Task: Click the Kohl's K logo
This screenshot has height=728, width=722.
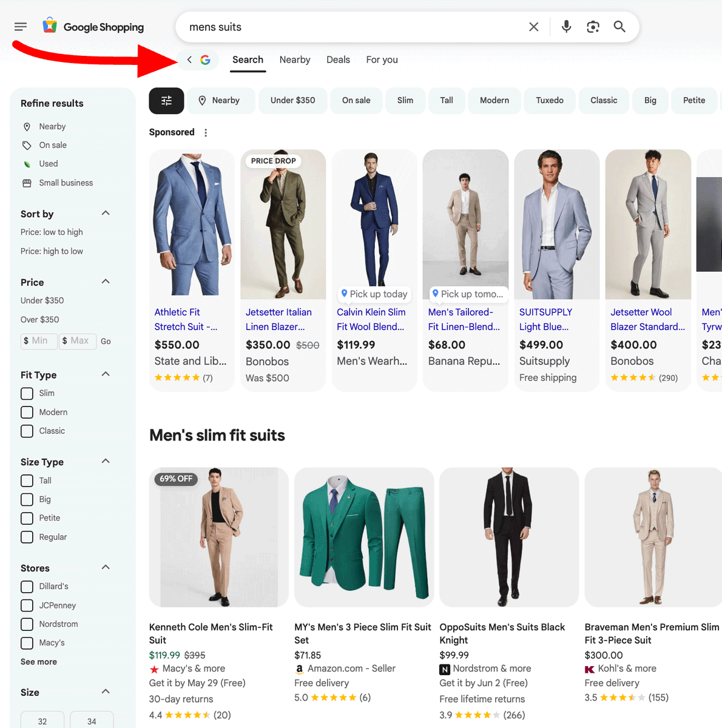Action: click(x=590, y=669)
